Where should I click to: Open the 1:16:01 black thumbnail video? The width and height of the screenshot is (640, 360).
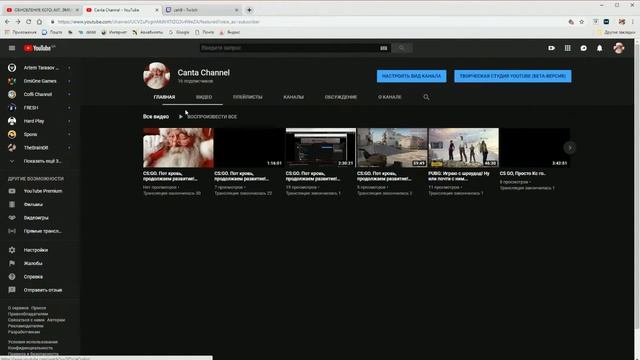pos(249,148)
